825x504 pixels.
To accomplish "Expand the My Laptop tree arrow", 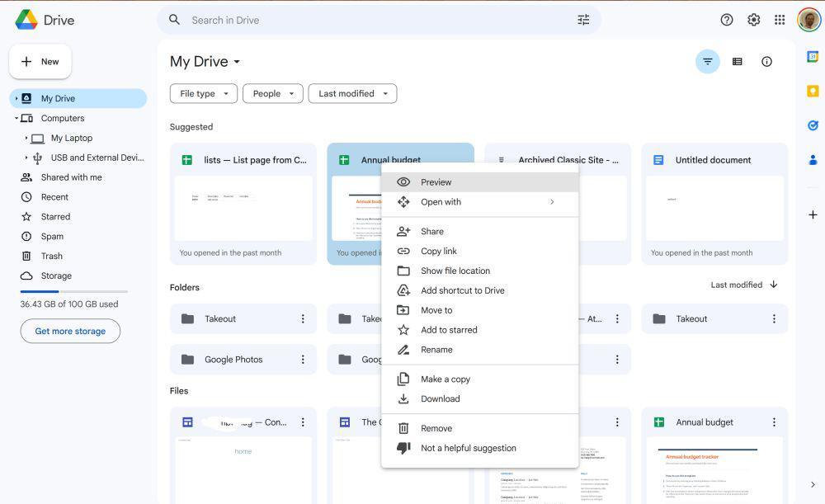I will click(x=26, y=138).
